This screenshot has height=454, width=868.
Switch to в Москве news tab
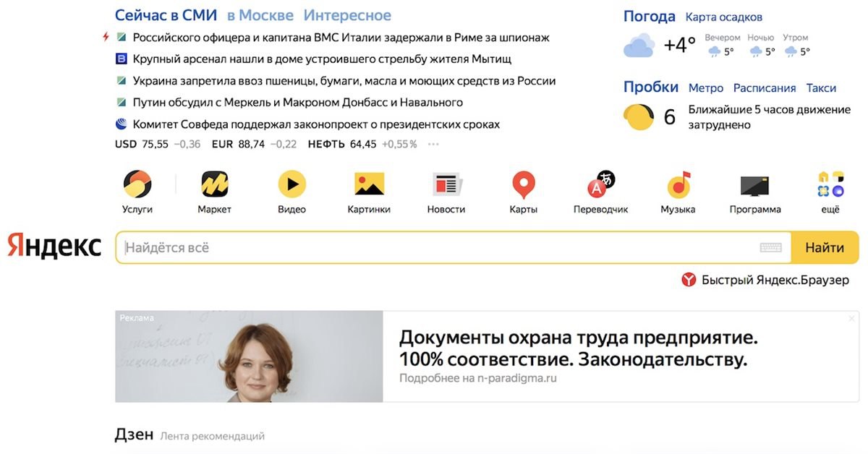260,15
